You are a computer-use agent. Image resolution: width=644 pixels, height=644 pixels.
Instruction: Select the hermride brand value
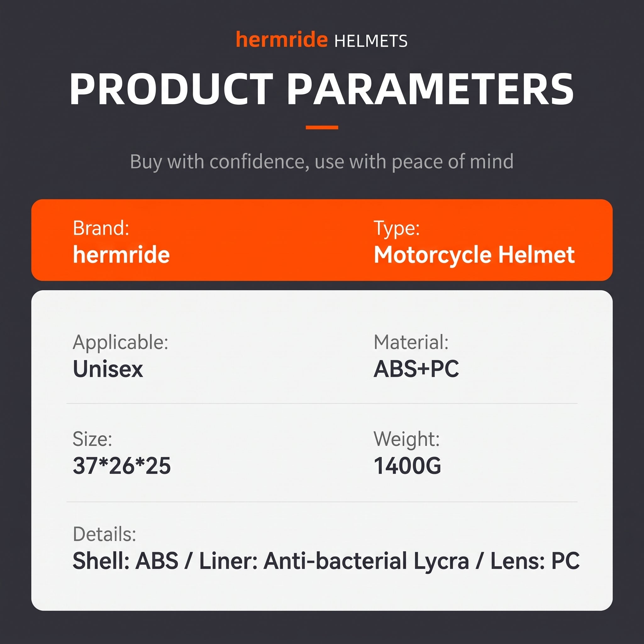(x=121, y=255)
